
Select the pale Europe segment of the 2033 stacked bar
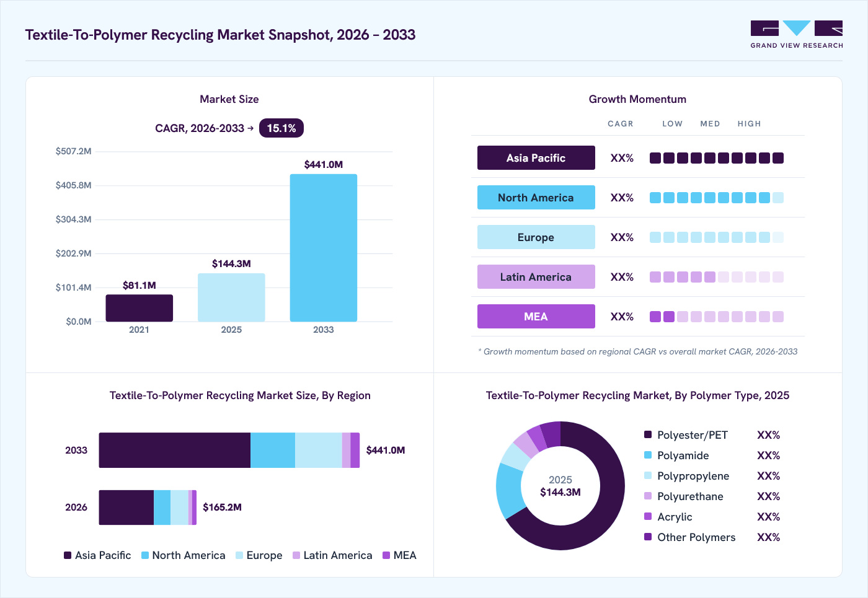[x=319, y=451]
